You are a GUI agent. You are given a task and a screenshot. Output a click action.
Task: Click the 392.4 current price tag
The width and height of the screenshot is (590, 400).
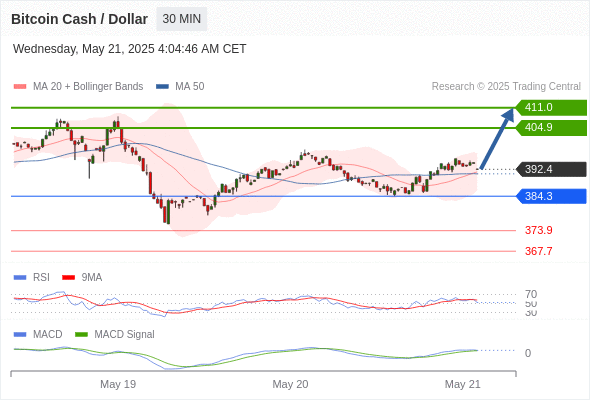pyautogui.click(x=551, y=169)
